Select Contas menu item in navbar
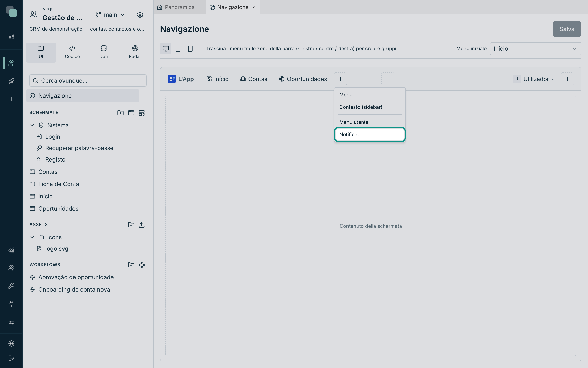The height and width of the screenshot is (368, 588). point(253,79)
